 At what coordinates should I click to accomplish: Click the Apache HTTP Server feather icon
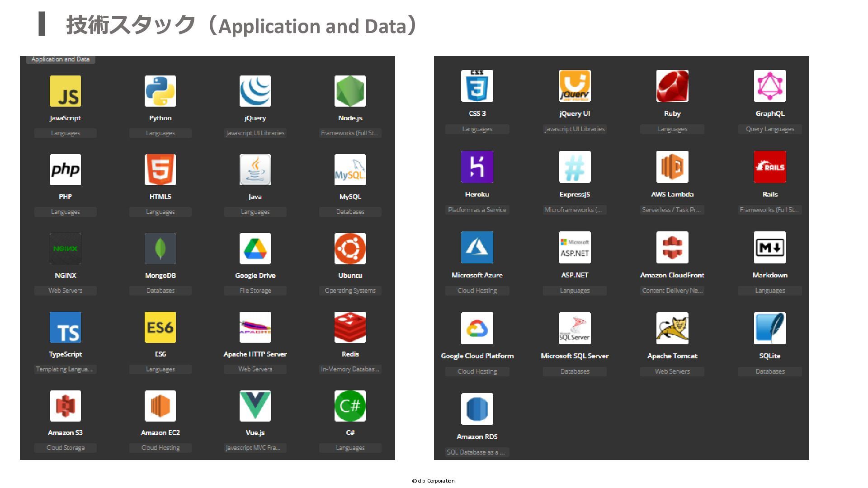(x=255, y=327)
